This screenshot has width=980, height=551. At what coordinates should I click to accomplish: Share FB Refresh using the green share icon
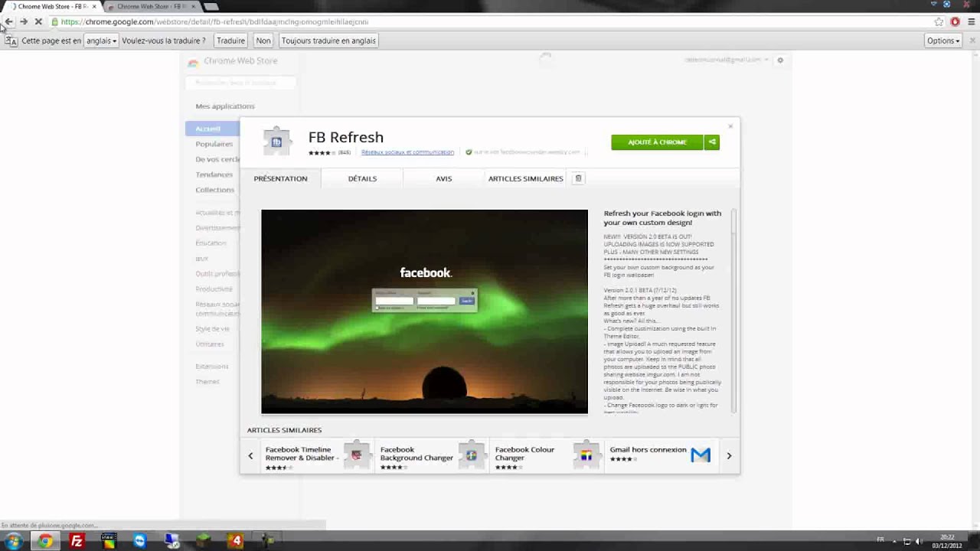pos(712,142)
